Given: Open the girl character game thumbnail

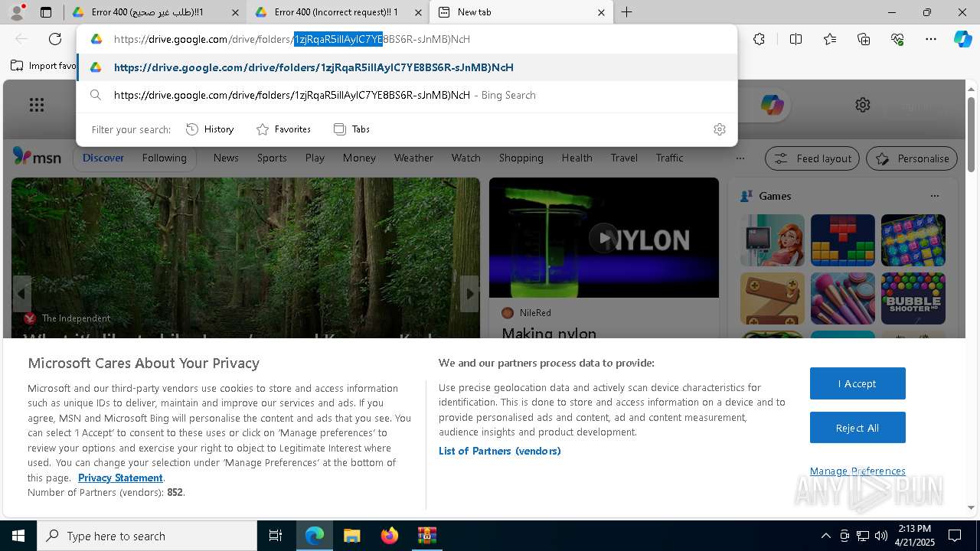Looking at the screenshot, I should pos(772,240).
